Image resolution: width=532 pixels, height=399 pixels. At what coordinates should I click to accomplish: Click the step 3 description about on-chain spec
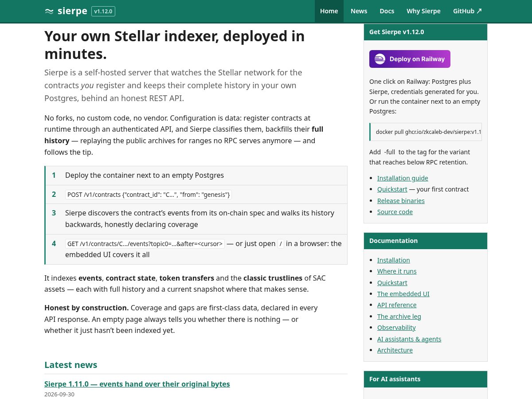point(199,219)
